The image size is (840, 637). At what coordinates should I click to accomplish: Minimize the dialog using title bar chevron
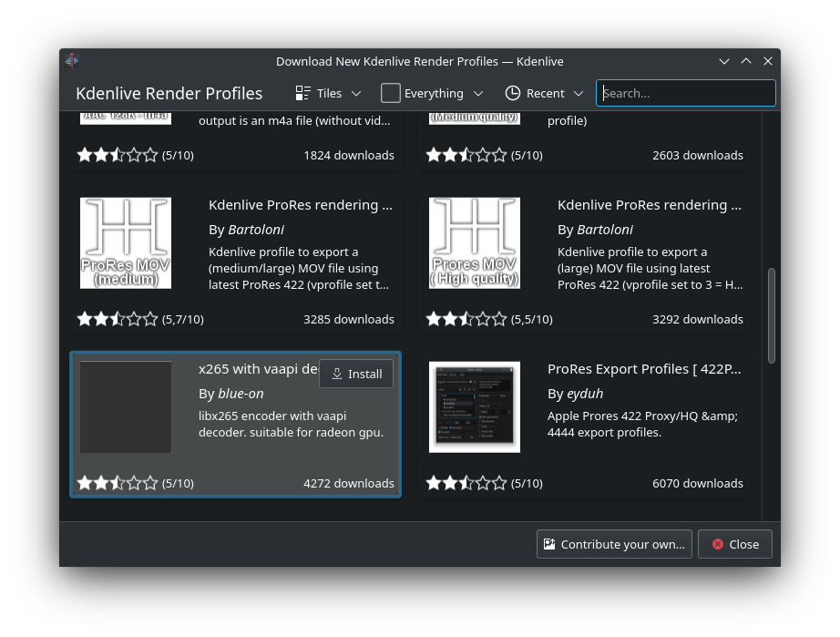tap(724, 61)
